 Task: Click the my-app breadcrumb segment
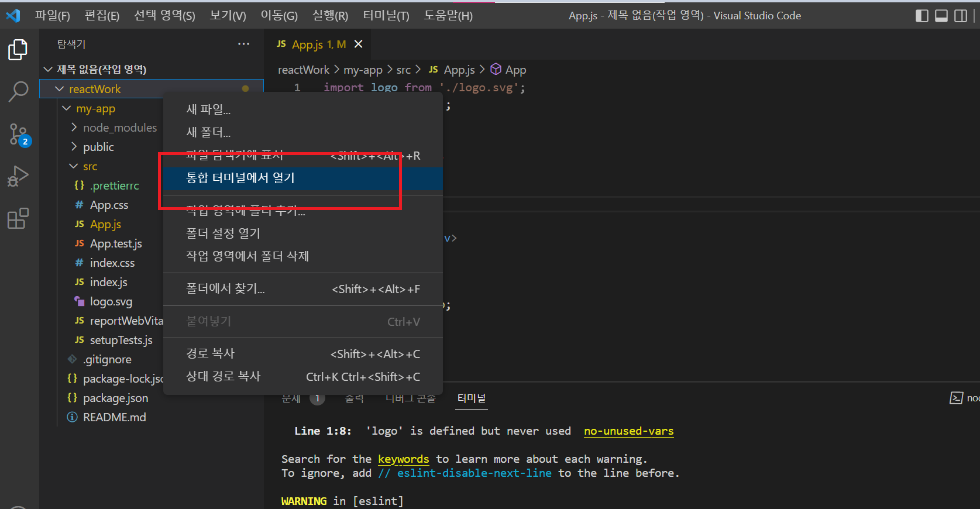[363, 70]
